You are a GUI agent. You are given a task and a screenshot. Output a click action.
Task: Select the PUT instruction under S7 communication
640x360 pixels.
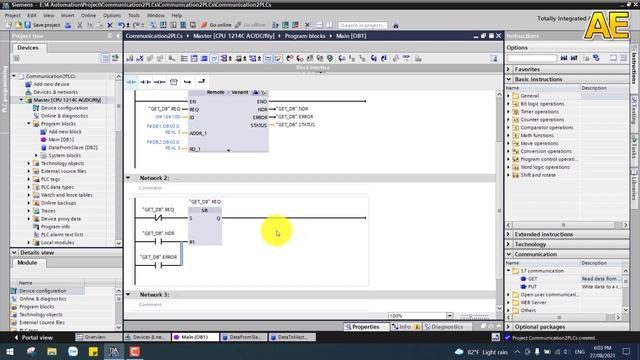pyautogui.click(x=532, y=287)
